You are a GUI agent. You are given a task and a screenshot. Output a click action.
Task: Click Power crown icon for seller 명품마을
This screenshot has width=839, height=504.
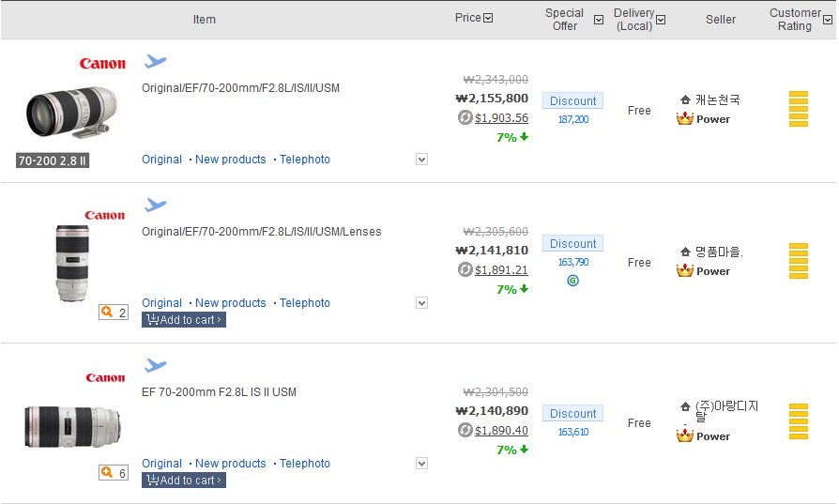[685, 271]
